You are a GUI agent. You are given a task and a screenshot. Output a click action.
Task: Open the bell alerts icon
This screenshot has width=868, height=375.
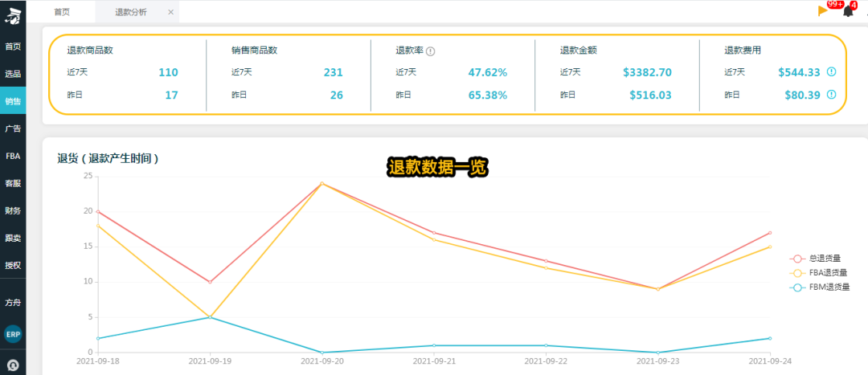pos(848,11)
